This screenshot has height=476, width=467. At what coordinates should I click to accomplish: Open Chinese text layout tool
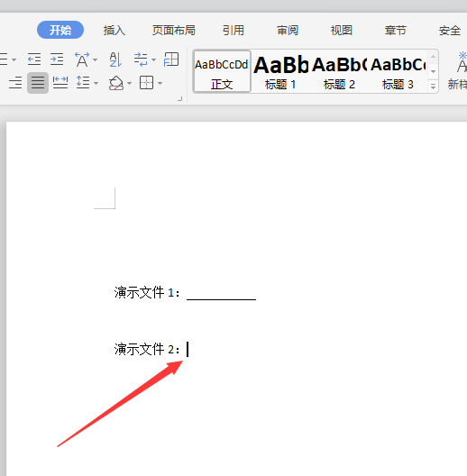[82, 59]
